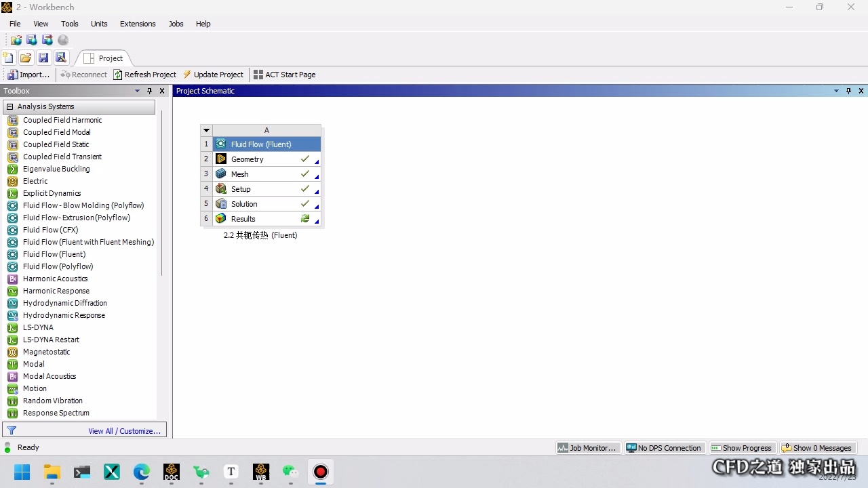868x488 pixels.
Task: Open the Extensions menu
Action: [138, 24]
